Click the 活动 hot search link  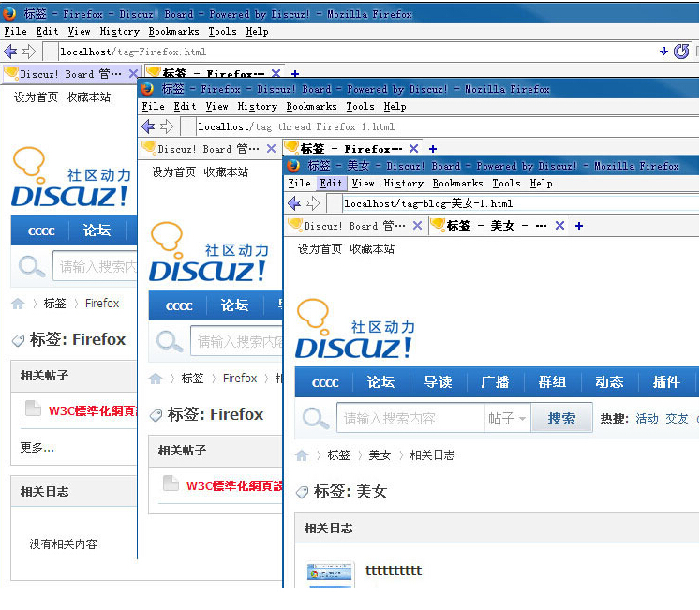647,419
